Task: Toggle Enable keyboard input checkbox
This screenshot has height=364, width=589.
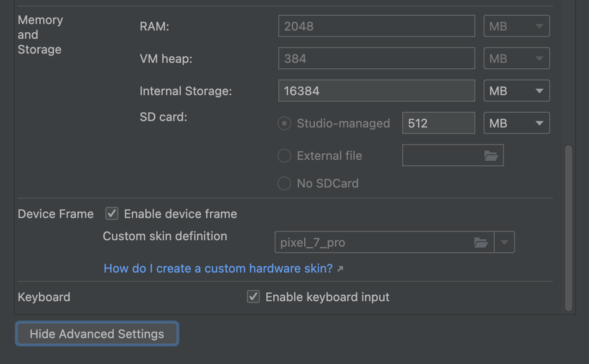Action: click(x=253, y=297)
